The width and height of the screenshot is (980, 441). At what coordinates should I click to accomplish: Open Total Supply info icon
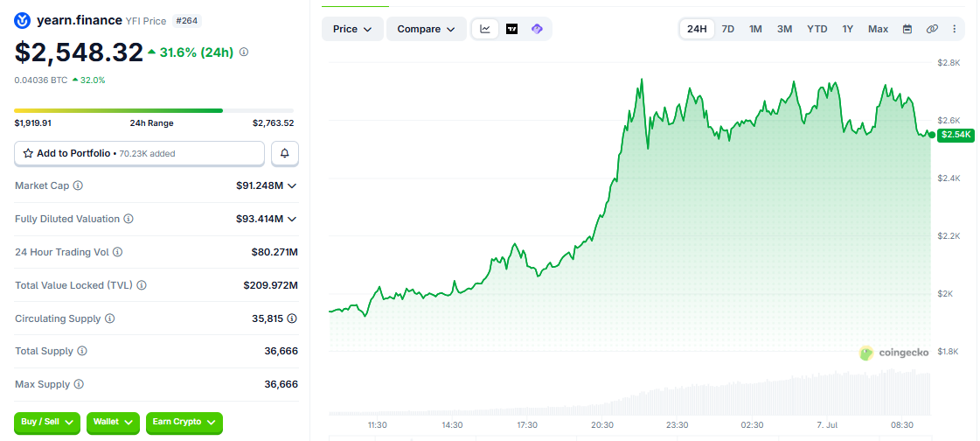[82, 352]
